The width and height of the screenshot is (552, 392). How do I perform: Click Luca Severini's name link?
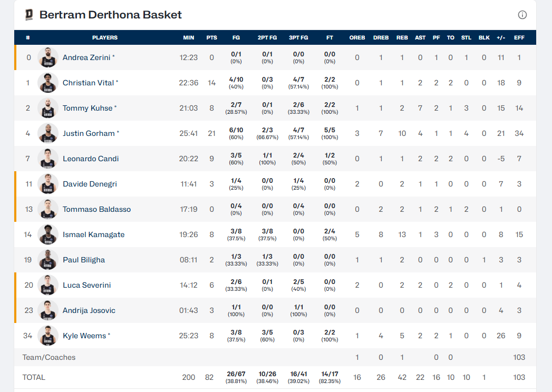(x=86, y=285)
